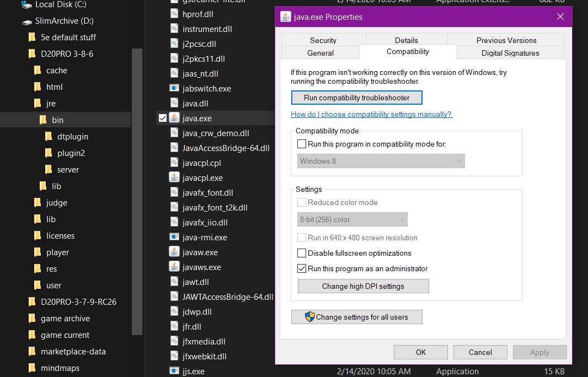
Task: Uncheck Run this program as an administrator
Action: coord(302,268)
